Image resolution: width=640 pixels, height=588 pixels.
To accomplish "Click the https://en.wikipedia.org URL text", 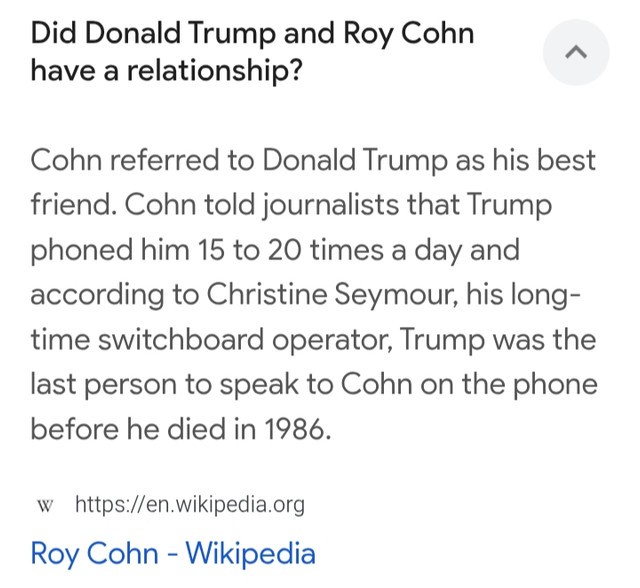I will click(190, 505).
